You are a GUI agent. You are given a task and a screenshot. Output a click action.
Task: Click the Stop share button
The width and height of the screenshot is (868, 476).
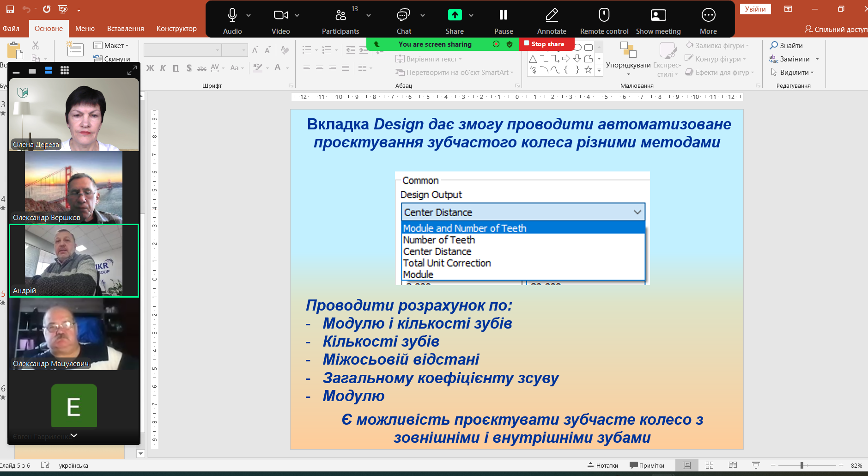click(547, 44)
